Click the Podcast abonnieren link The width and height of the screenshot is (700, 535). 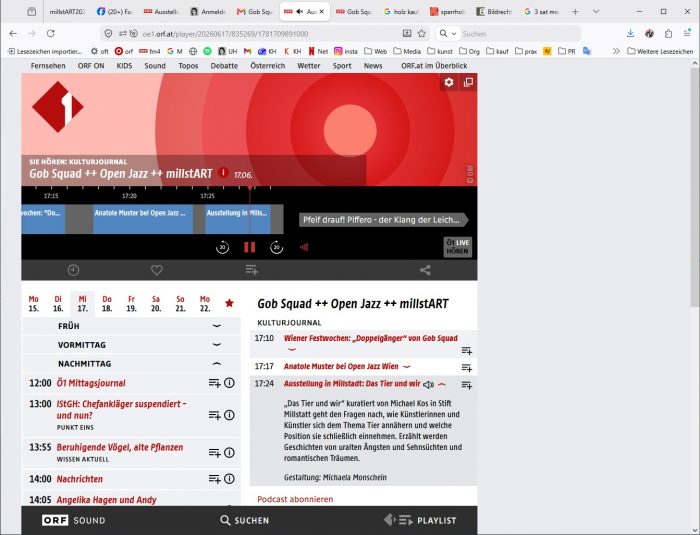295,499
